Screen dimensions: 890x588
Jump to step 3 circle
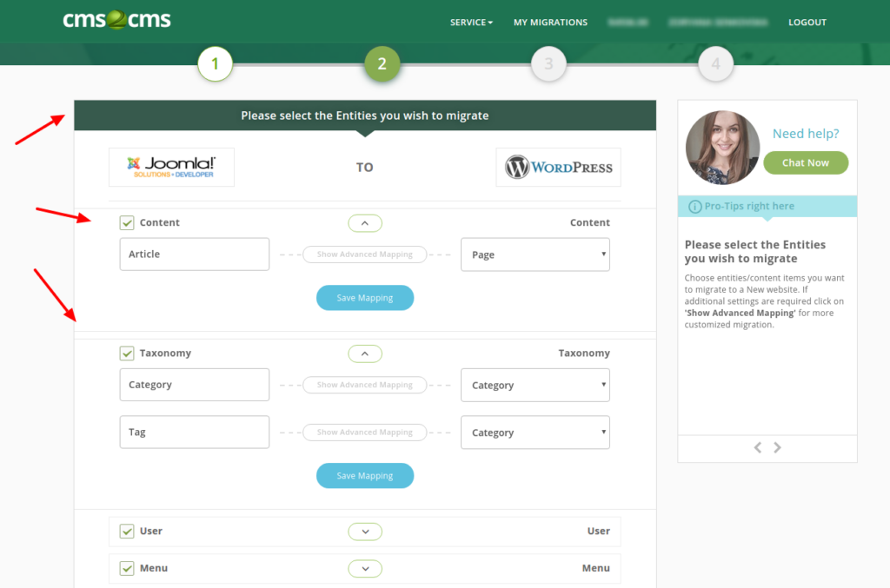click(548, 63)
